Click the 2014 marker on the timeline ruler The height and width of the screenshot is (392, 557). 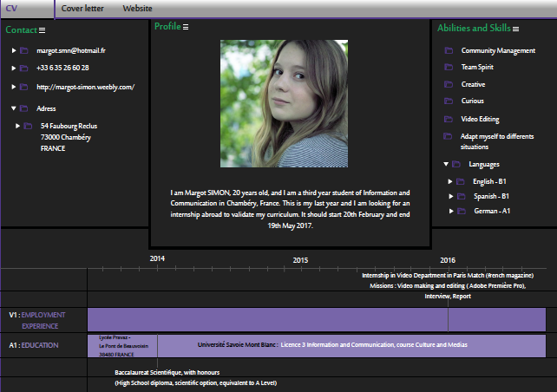pyautogui.click(x=157, y=258)
